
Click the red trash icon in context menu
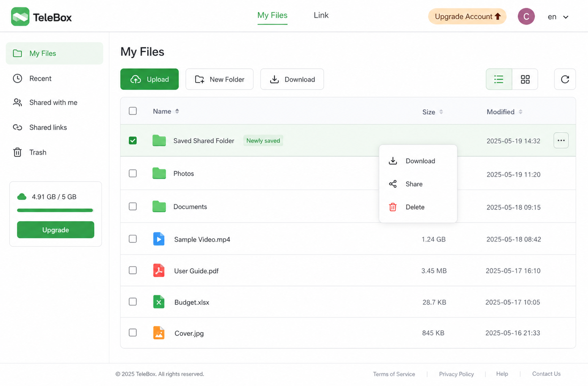click(x=393, y=207)
